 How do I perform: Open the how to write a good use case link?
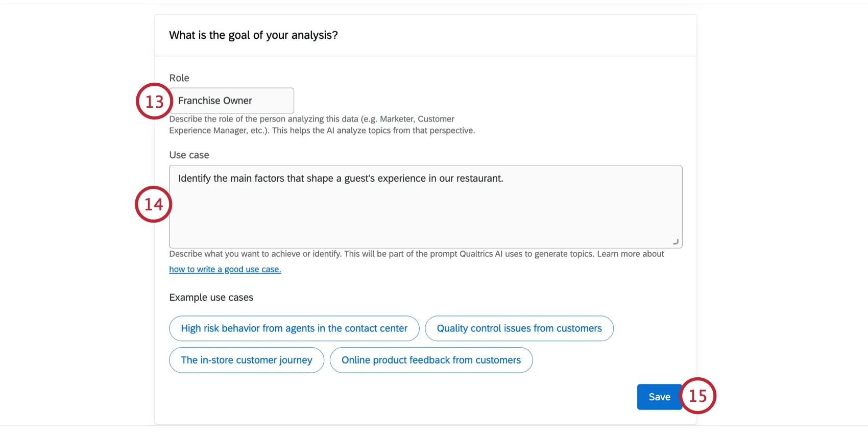pyautogui.click(x=225, y=269)
